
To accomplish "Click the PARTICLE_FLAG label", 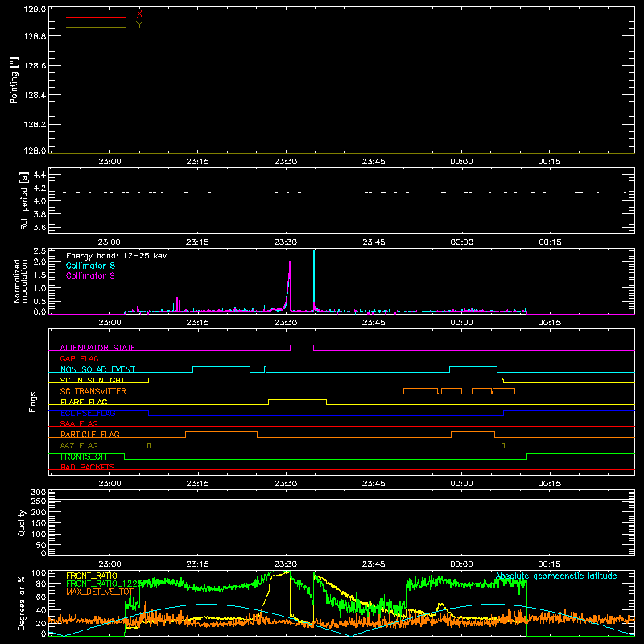I will (x=90, y=434).
